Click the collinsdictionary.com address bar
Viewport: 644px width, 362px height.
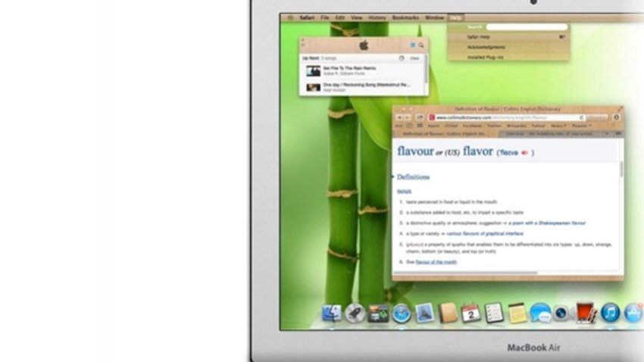point(507,117)
